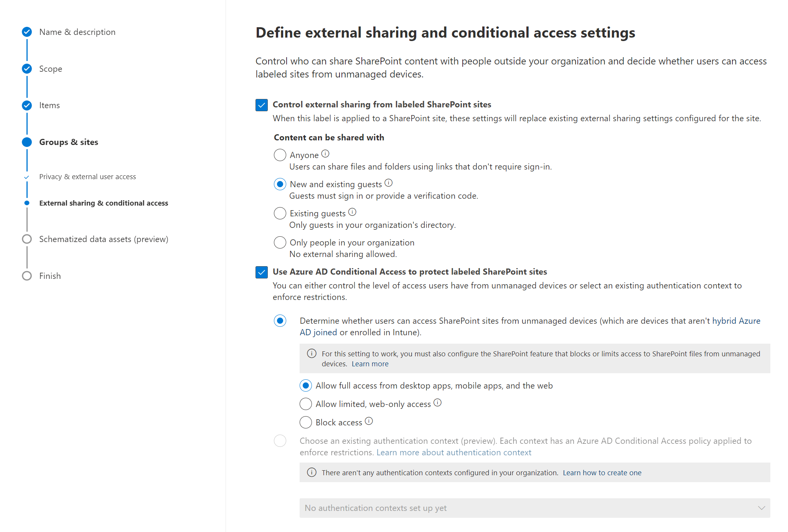
Task: Open Learn how to create one link
Action: click(602, 473)
